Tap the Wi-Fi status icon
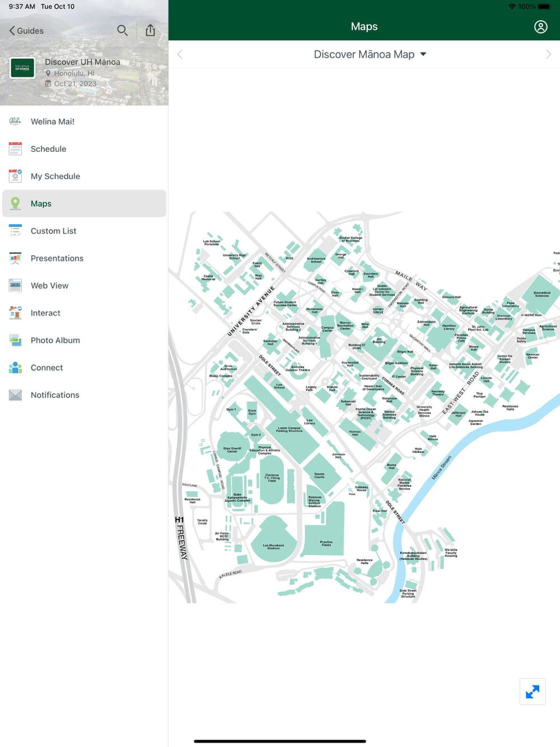 (512, 7)
